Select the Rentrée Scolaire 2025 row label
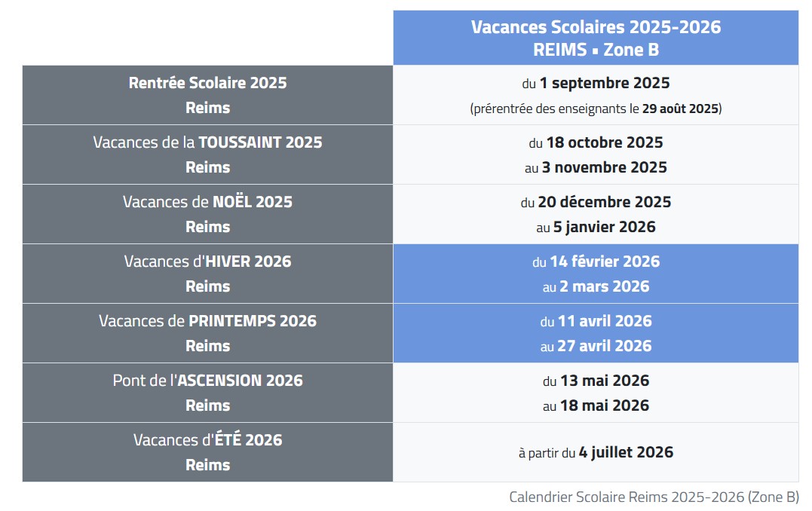 [x=208, y=83]
